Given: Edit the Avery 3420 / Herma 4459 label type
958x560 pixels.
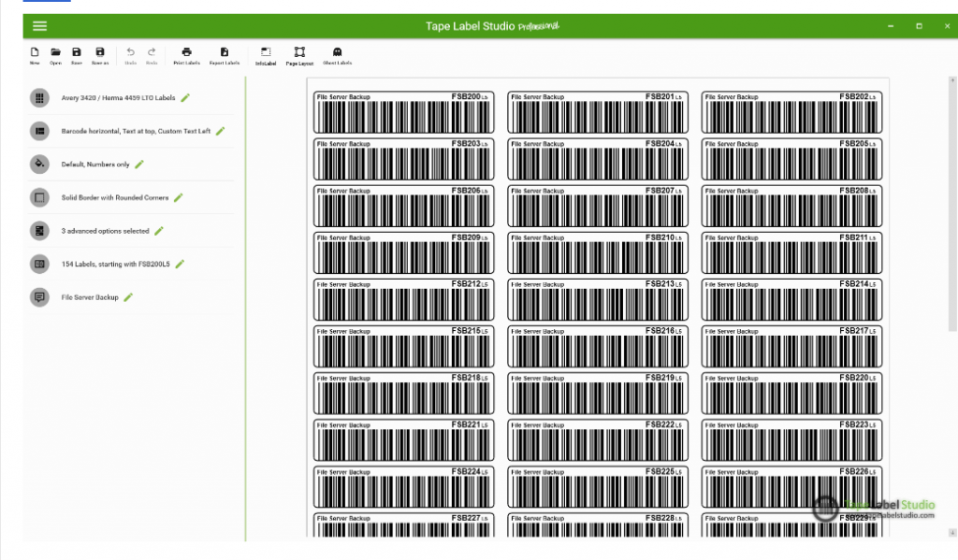Looking at the screenshot, I should point(185,98).
